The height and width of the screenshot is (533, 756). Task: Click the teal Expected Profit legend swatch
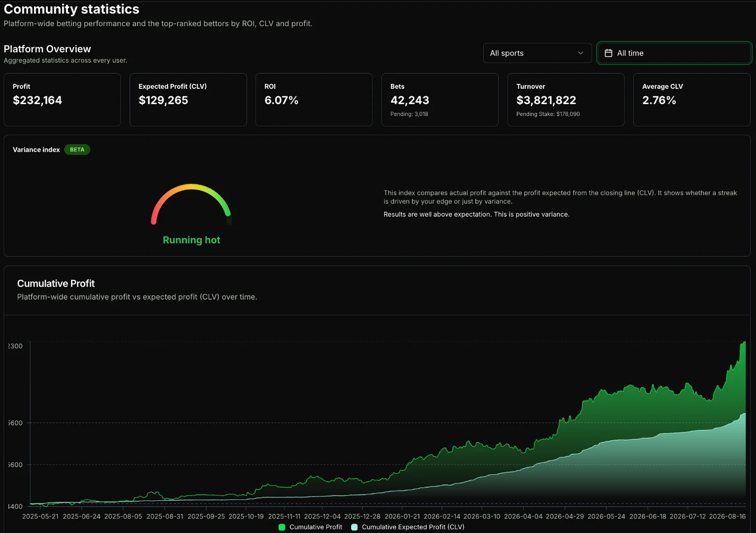point(354,527)
